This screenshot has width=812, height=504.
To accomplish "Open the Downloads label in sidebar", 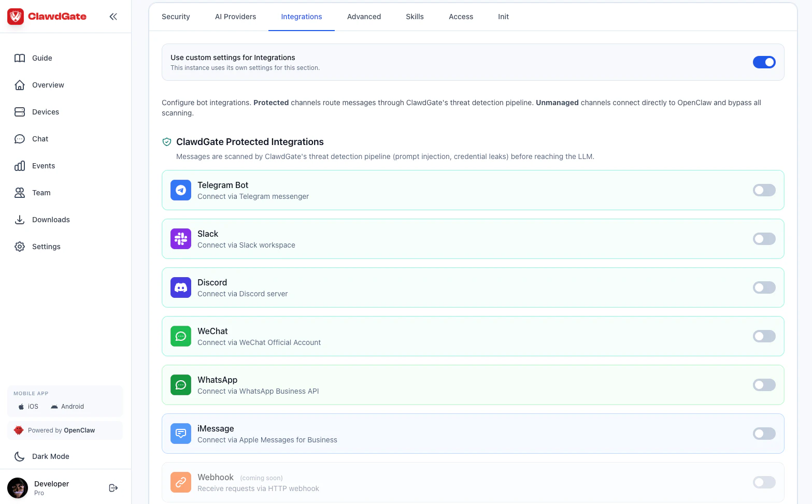I will (x=51, y=220).
